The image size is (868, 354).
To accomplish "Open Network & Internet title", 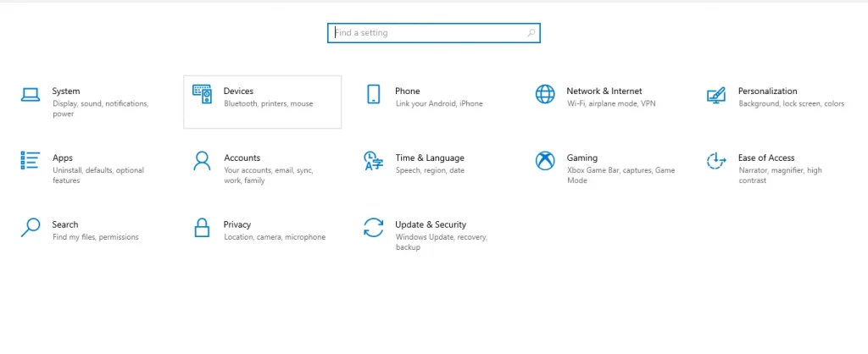I will [604, 91].
